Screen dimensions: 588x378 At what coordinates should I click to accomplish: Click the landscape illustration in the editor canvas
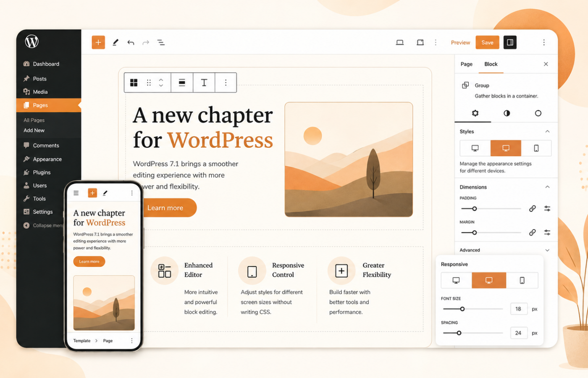click(x=349, y=160)
